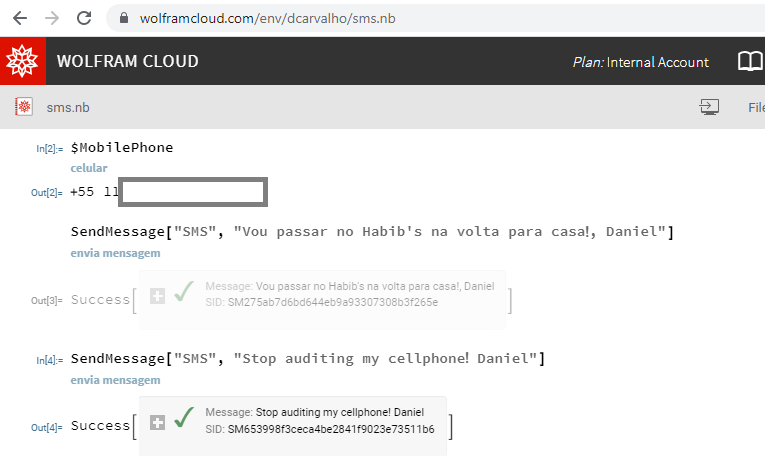This screenshot has width=765, height=475.
Task: Click the Success head of Out[3]
Action: (x=100, y=299)
